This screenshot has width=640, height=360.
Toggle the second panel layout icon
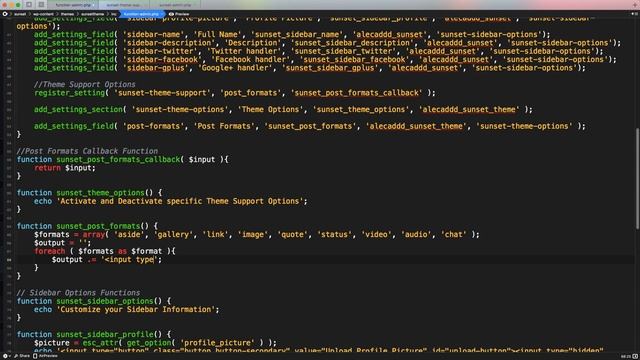pos(41,5)
